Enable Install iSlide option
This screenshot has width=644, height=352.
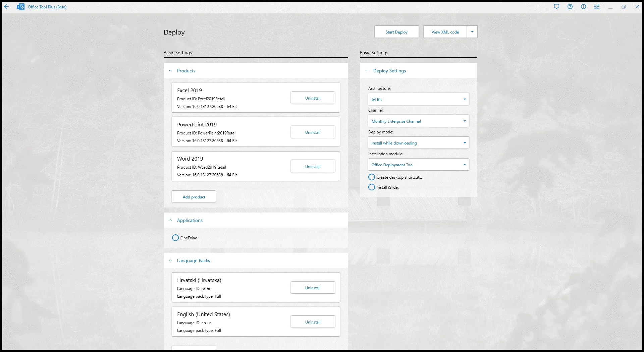click(x=372, y=187)
